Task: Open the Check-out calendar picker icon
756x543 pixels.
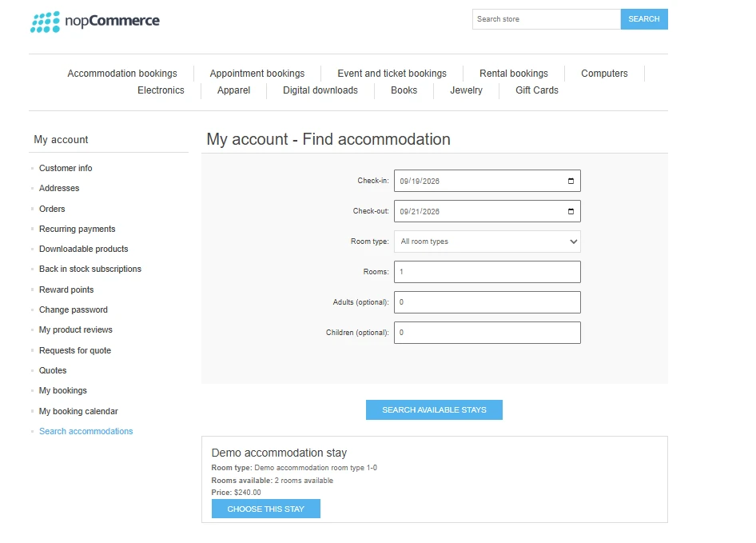Action: click(571, 211)
